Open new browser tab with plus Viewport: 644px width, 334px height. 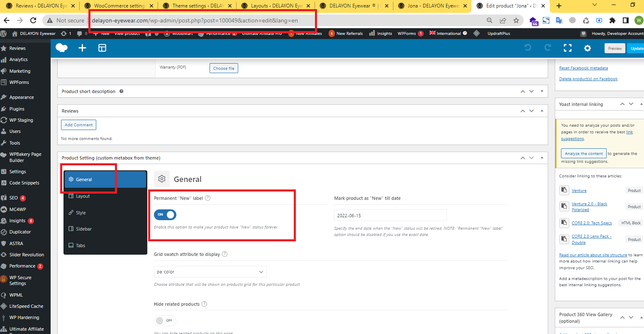point(559,6)
